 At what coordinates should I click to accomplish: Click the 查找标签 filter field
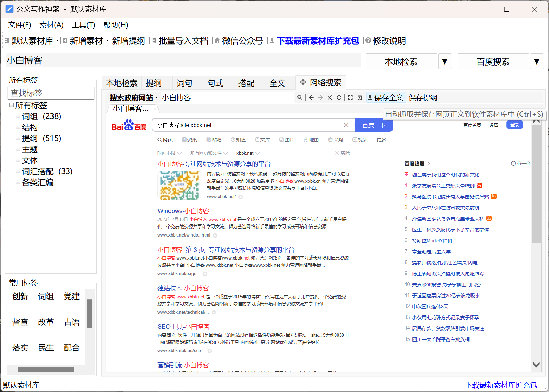coord(51,93)
